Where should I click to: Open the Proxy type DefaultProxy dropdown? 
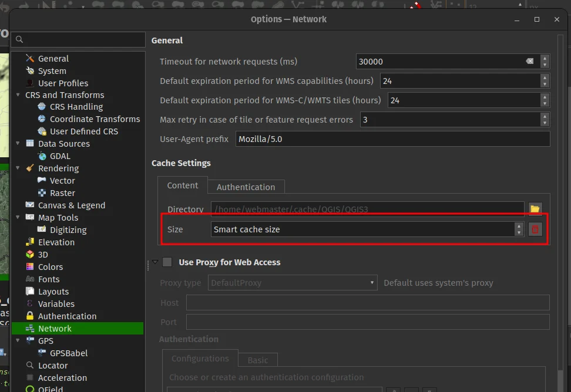click(x=293, y=283)
